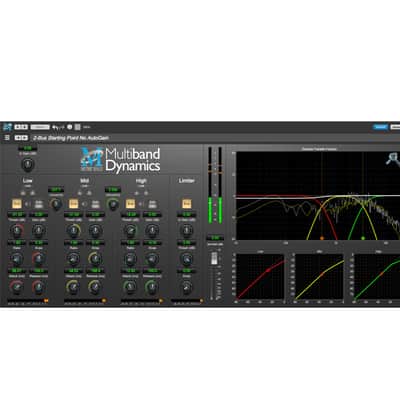
Task: Click the Limiter input gain knob
Action: tap(187, 230)
